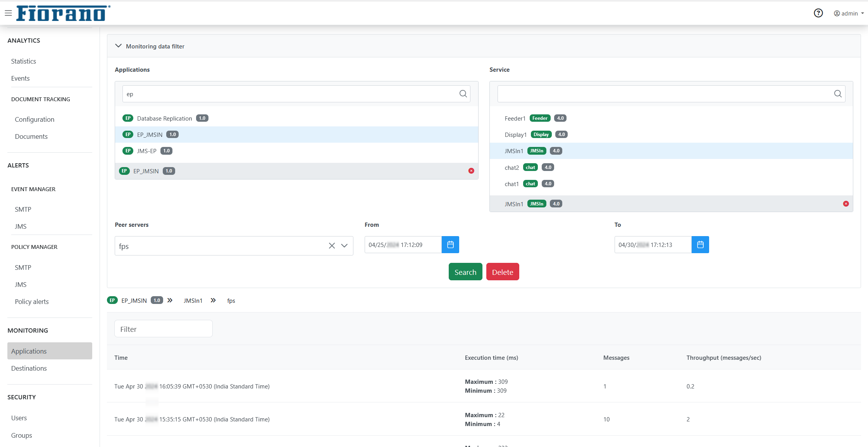The height and width of the screenshot is (447, 868).
Task: Open Monitoring Applications in sidebar
Action: tap(50, 351)
